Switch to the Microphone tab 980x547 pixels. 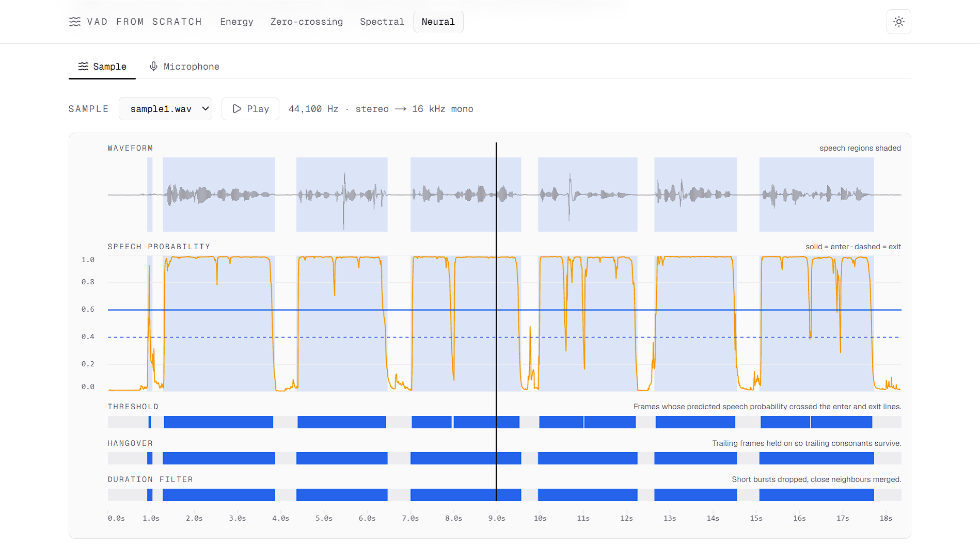(x=184, y=67)
